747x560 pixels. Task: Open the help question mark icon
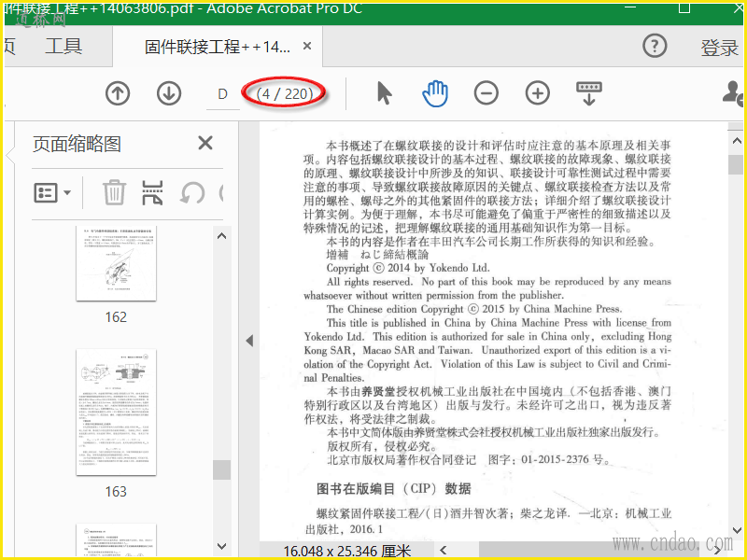tap(655, 46)
